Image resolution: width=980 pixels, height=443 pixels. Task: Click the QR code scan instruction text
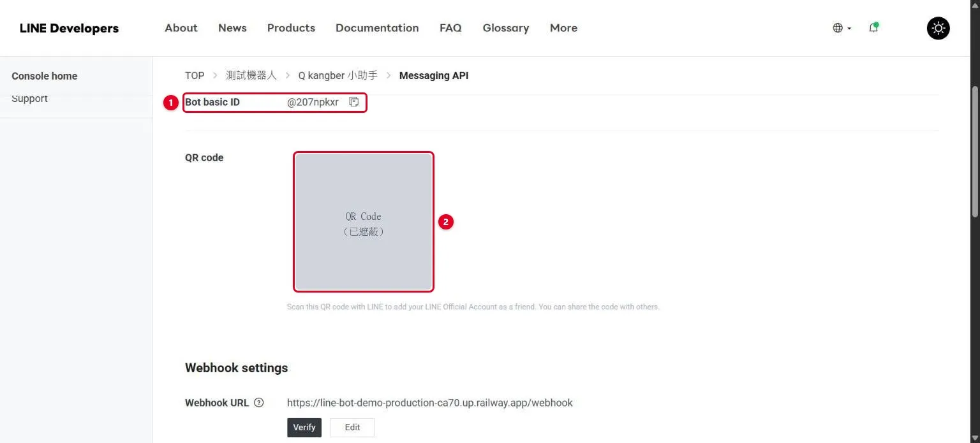coord(473,307)
